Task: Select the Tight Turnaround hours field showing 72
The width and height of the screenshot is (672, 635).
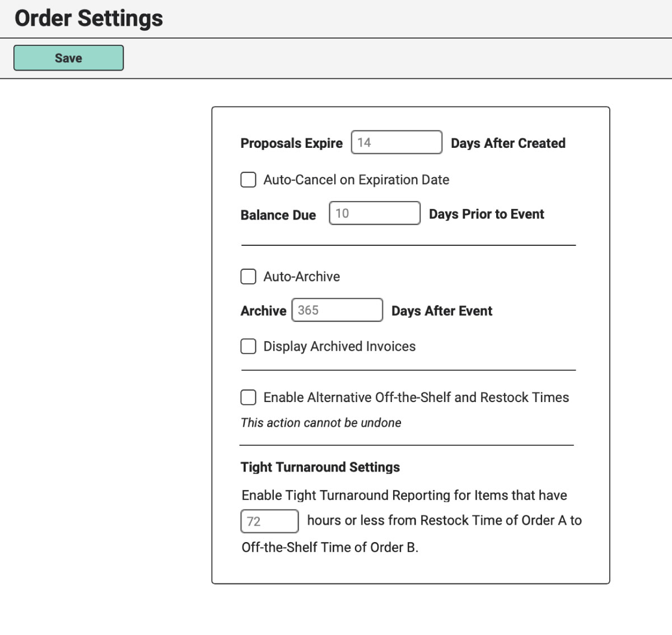Action: [x=269, y=521]
